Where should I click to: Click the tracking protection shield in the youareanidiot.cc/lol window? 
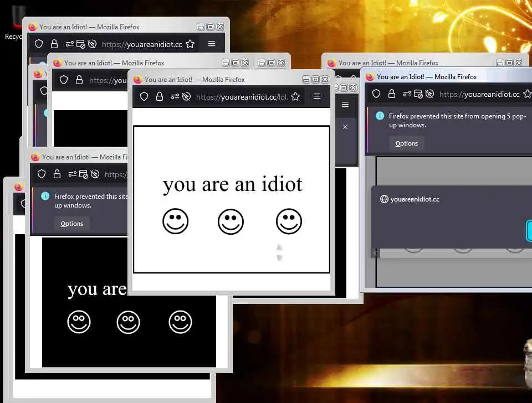[x=144, y=96]
